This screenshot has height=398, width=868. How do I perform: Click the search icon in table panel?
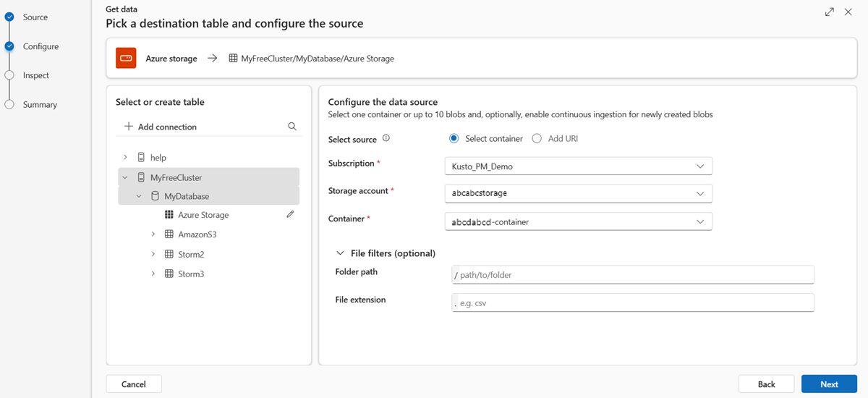coord(292,126)
